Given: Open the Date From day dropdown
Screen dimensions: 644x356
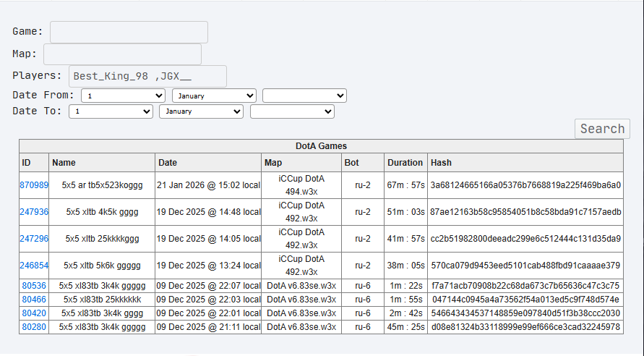Looking at the screenshot, I should point(124,96).
